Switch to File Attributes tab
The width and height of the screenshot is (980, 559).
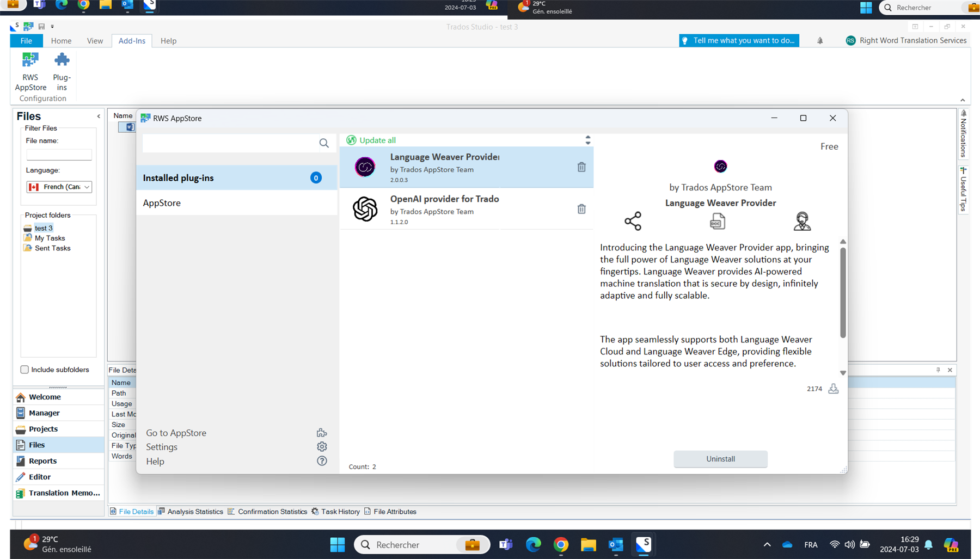[x=390, y=512]
